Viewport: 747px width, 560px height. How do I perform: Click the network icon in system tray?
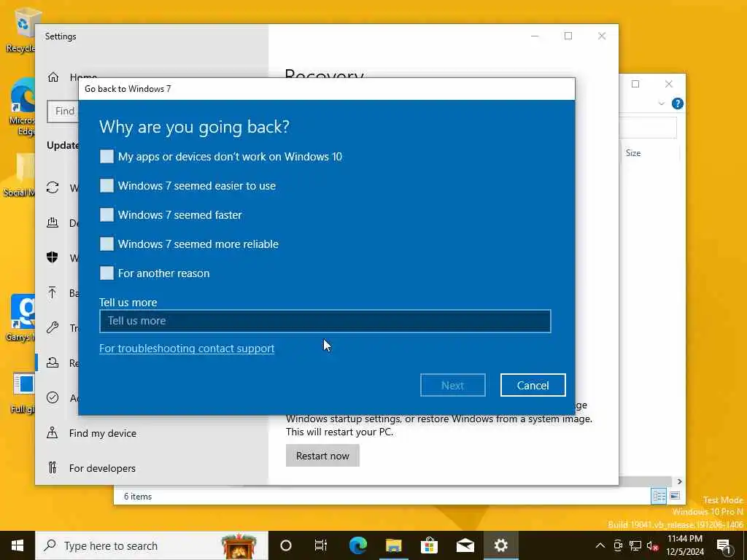[x=635, y=545]
